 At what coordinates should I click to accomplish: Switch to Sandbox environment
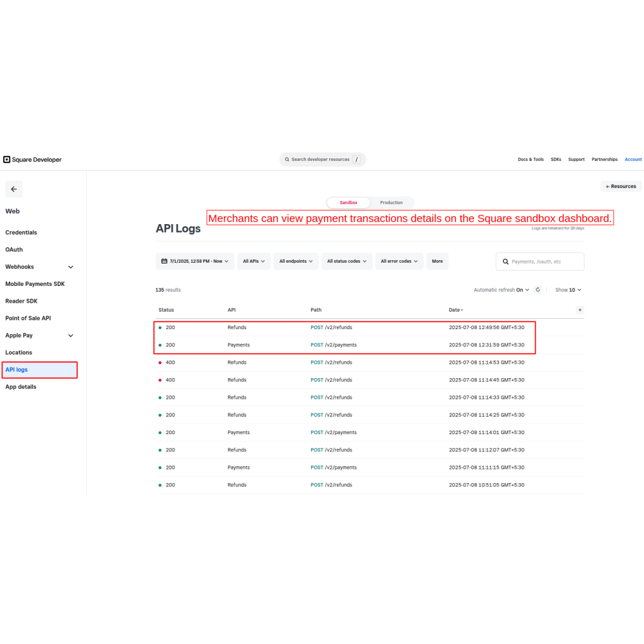point(348,203)
